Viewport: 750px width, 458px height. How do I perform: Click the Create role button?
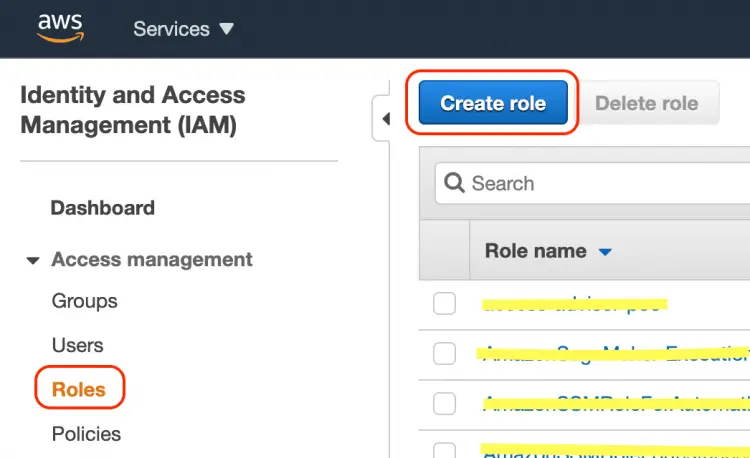click(493, 103)
